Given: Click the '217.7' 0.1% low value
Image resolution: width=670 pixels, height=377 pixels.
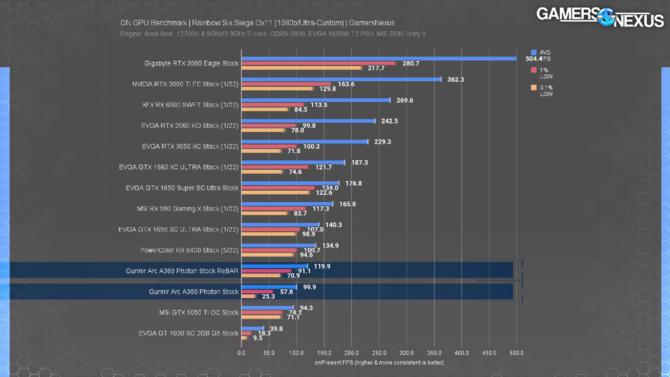Looking at the screenshot, I should [376, 68].
